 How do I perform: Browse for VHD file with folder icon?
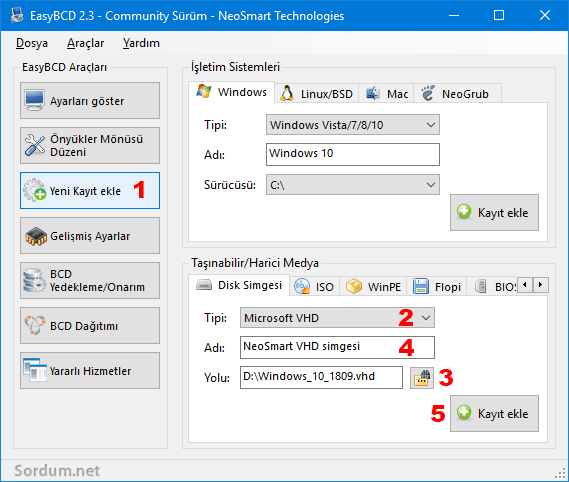click(x=422, y=378)
